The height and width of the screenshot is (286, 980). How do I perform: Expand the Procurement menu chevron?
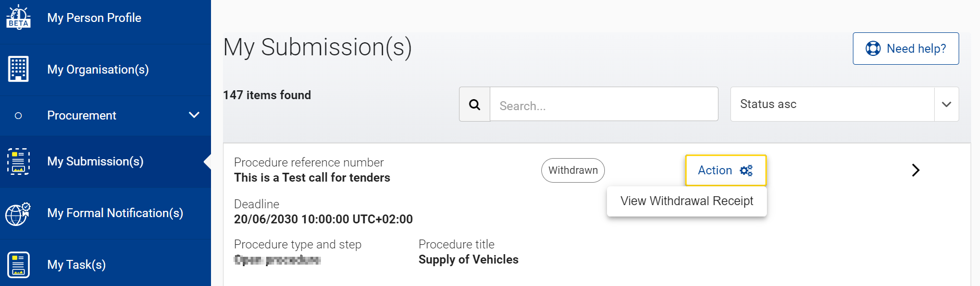point(194,115)
